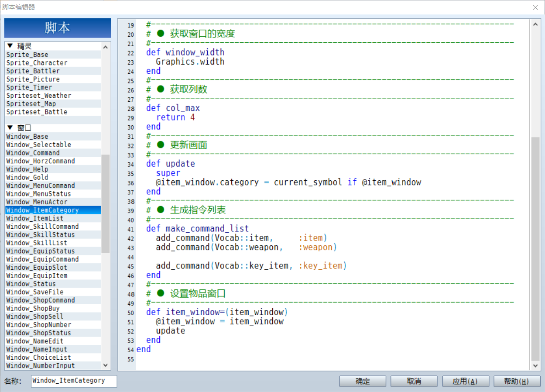Click the 取消 button

pyautogui.click(x=414, y=381)
